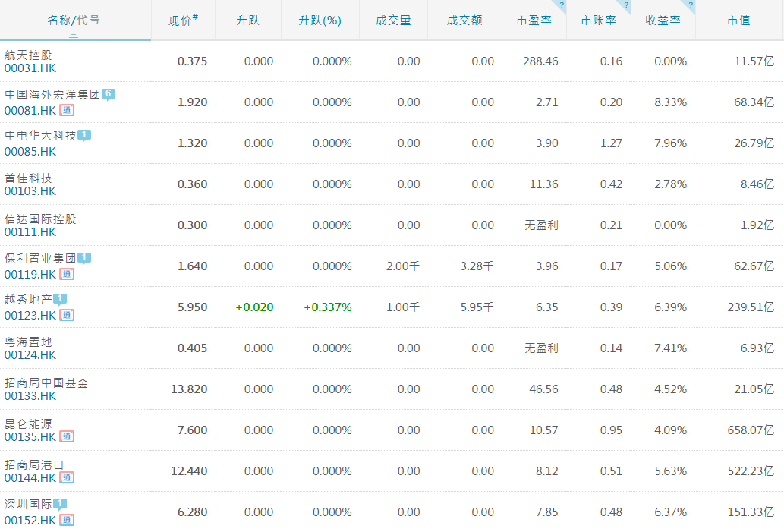Click turnover 5.95千
Screen dimensions: 784x532
477,307
